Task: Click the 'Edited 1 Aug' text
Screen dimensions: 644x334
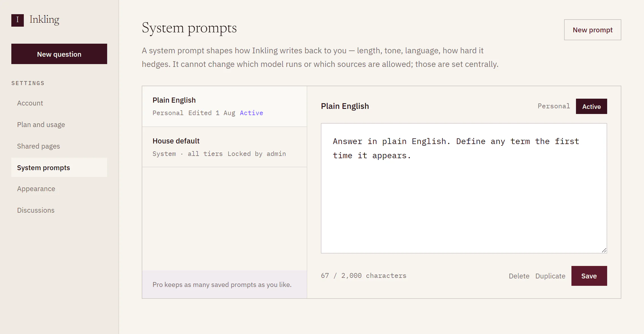Action: 212,113
